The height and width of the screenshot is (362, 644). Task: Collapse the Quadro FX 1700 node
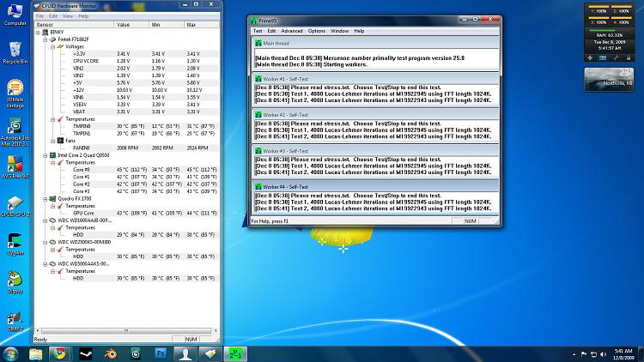46,199
